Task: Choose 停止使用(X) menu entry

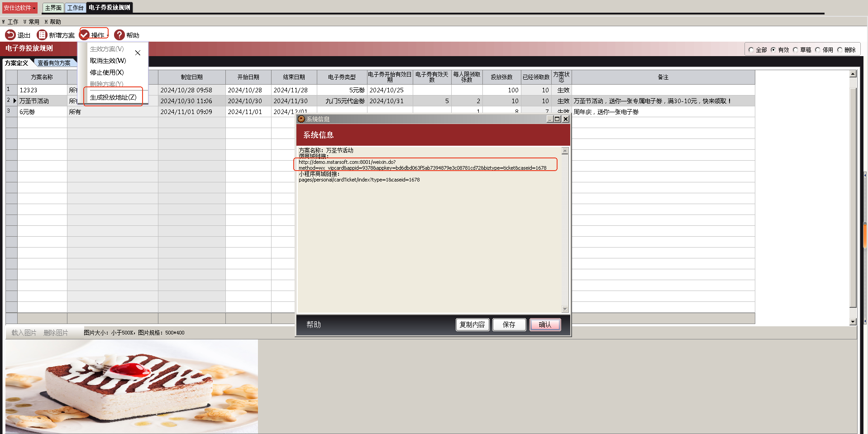Action: tap(107, 72)
